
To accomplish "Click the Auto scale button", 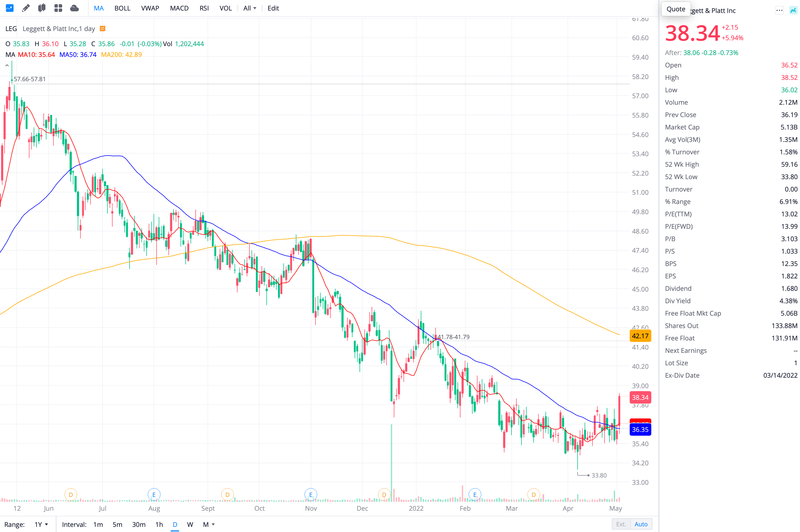I will [x=641, y=524].
